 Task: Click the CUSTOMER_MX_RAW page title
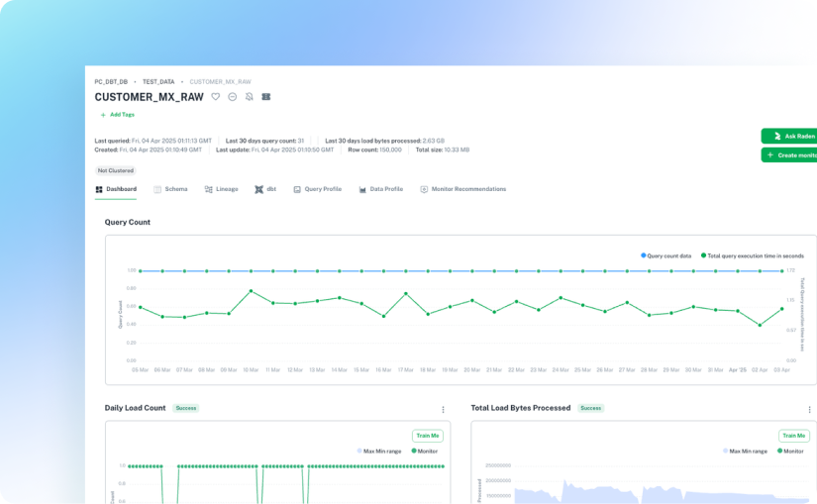point(149,97)
